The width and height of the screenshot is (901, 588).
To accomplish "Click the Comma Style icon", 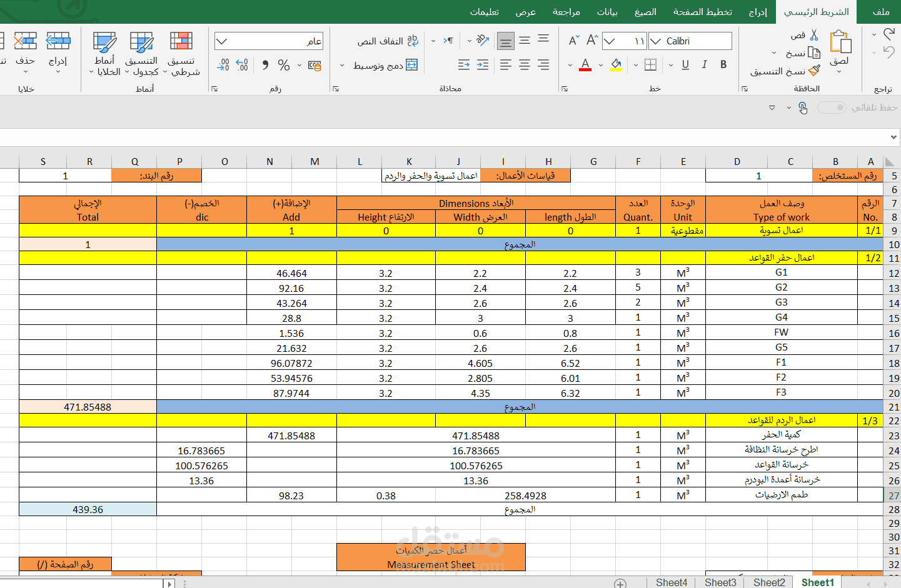I will pos(266,65).
